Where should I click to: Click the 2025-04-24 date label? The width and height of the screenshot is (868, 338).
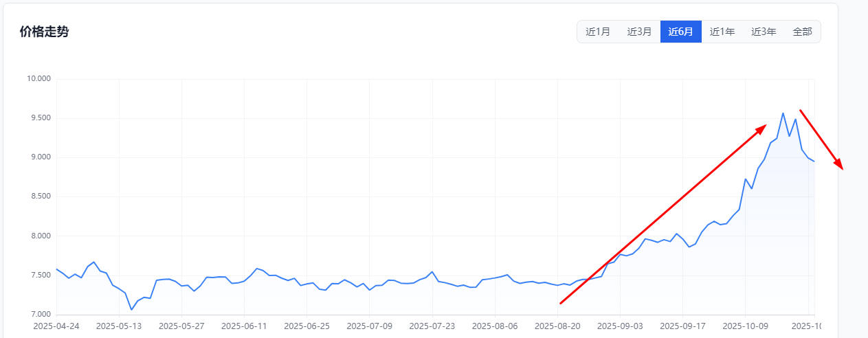coord(56,326)
